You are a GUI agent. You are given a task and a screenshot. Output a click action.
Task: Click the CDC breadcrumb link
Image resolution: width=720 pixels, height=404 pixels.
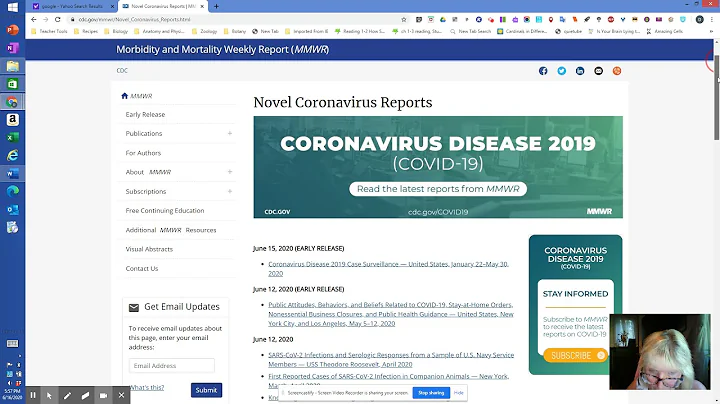point(122,70)
